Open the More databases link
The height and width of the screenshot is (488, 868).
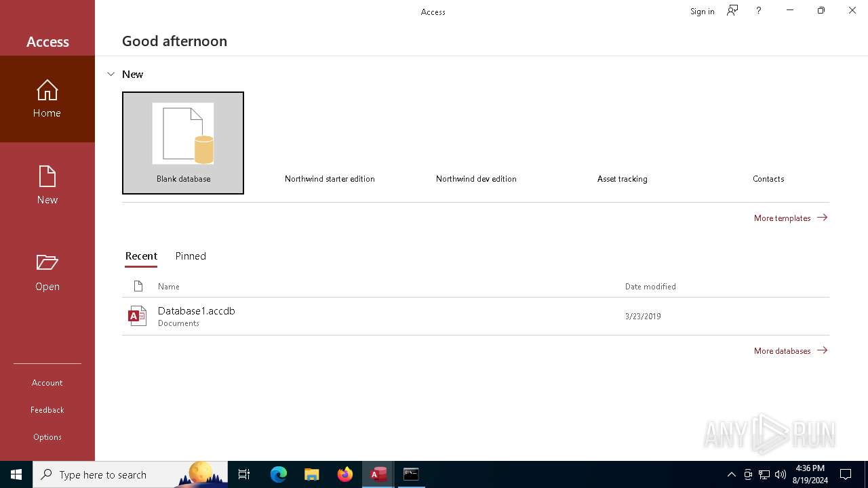tap(791, 350)
